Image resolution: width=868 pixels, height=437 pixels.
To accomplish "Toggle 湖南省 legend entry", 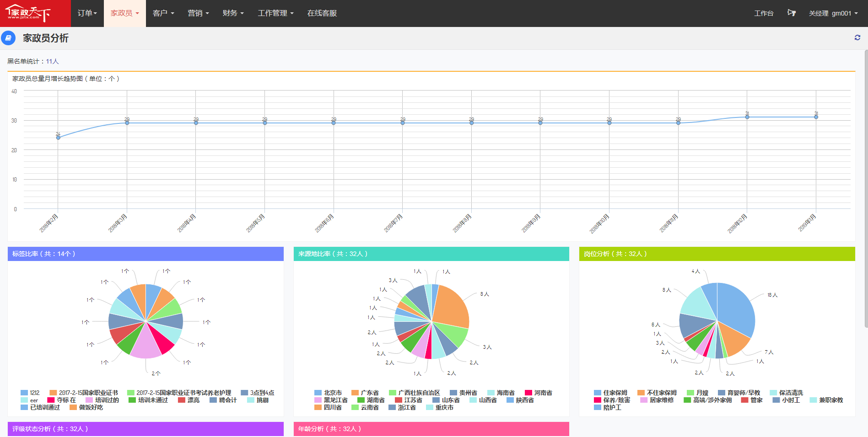I will [x=371, y=400].
